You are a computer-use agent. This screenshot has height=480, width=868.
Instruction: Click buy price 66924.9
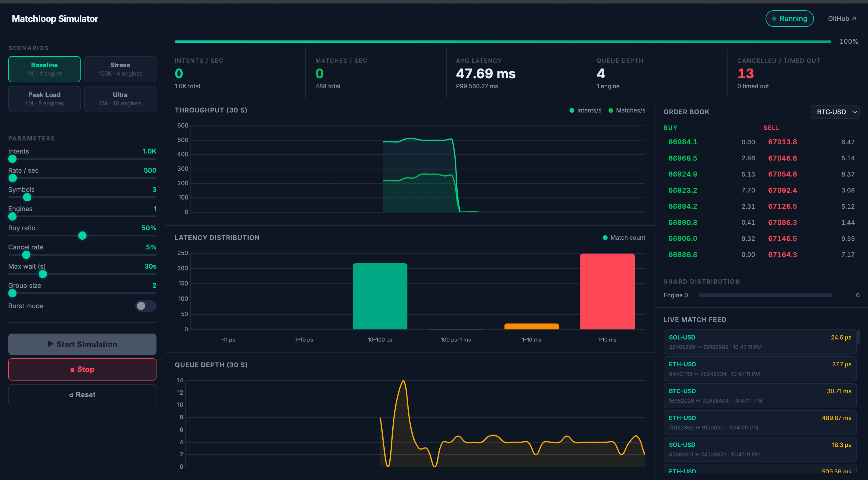[683, 174]
